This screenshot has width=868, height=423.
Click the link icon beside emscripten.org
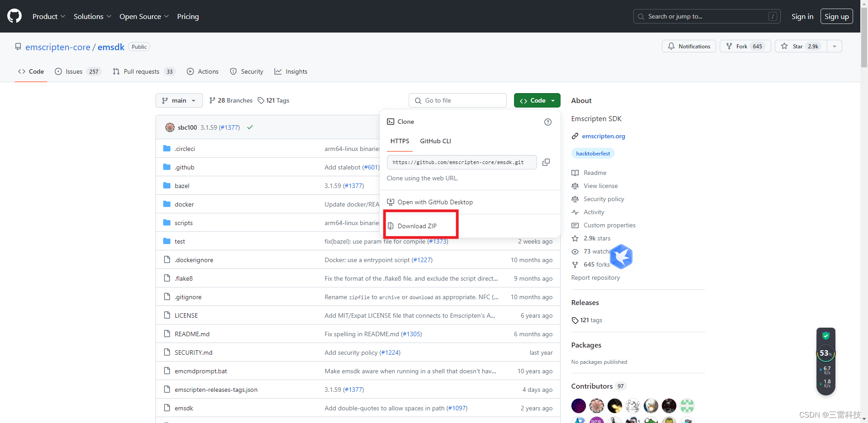575,136
